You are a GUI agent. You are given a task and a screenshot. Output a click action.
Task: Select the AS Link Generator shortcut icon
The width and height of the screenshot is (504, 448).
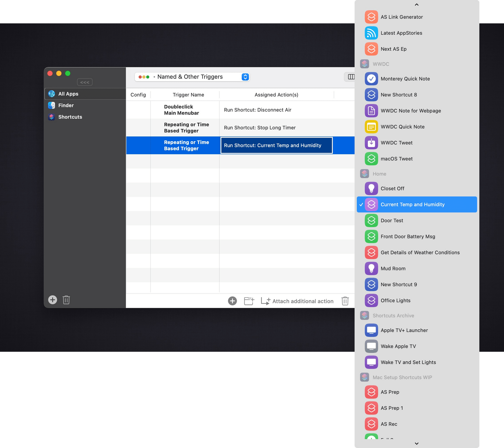click(370, 17)
